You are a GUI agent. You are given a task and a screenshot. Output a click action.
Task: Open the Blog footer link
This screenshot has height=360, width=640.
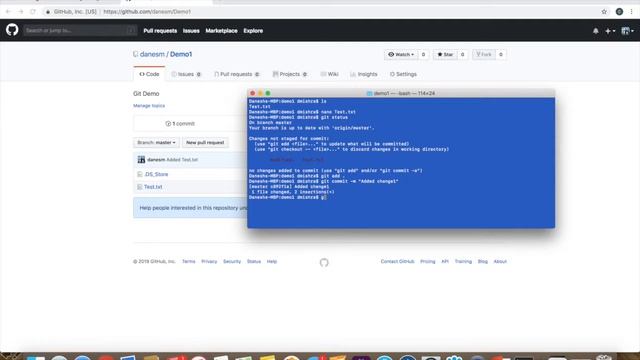(x=483, y=262)
